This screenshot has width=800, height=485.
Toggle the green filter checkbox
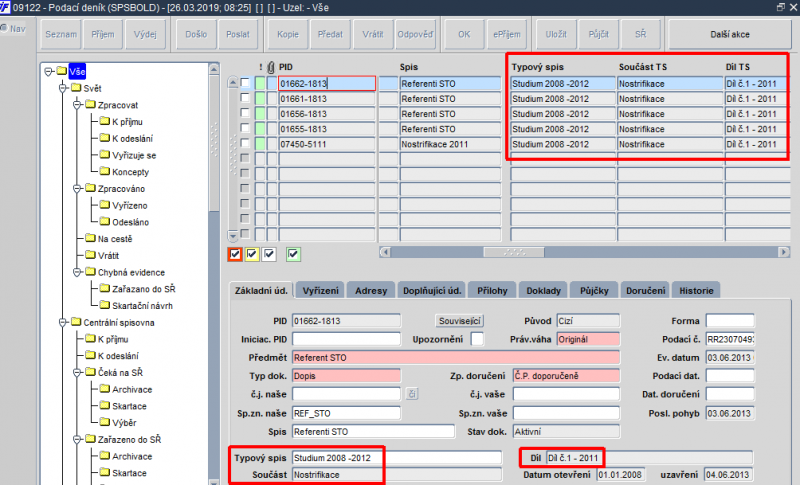(293, 254)
